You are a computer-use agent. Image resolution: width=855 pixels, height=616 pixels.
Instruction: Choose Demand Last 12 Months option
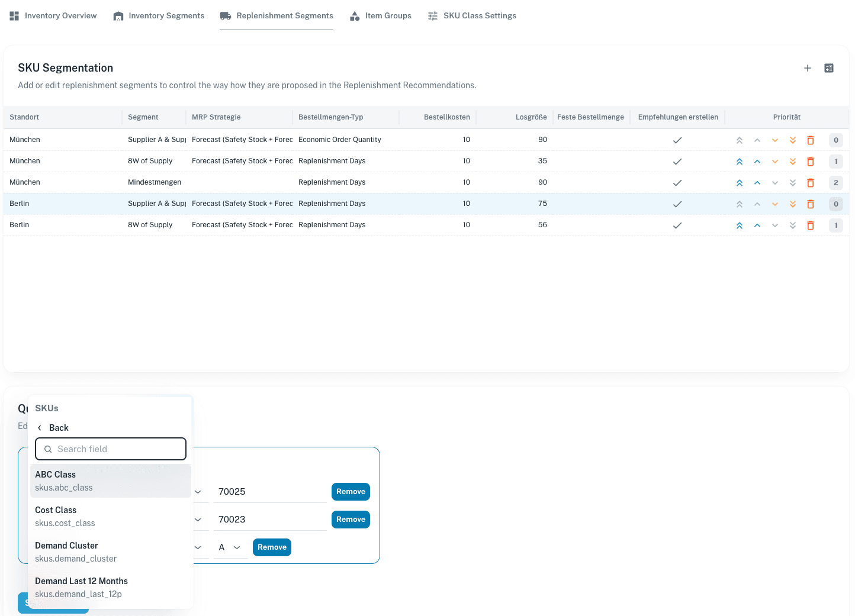[x=111, y=588]
